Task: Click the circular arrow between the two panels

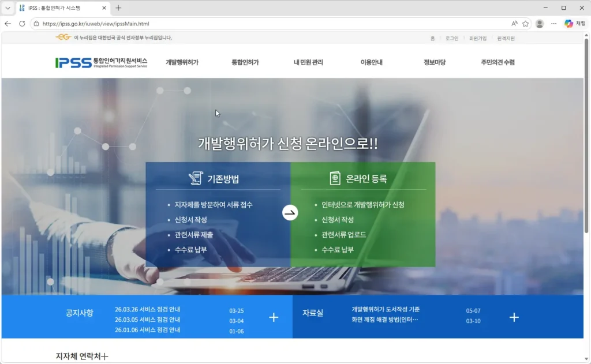Action: (x=291, y=212)
